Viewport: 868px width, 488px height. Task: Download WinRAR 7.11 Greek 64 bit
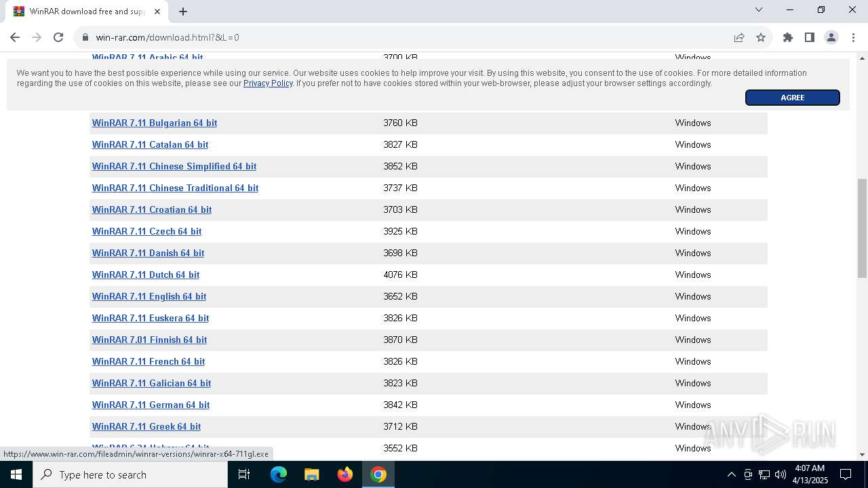coord(146,426)
